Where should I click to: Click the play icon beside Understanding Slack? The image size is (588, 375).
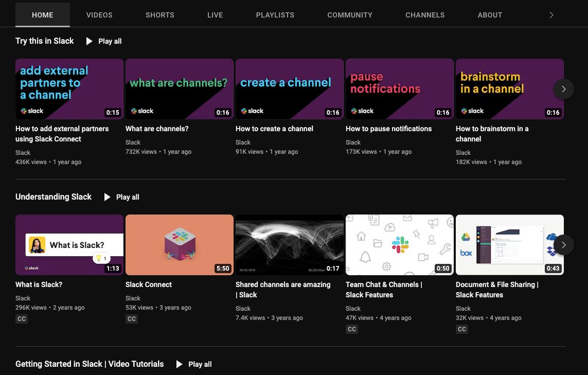click(x=108, y=197)
